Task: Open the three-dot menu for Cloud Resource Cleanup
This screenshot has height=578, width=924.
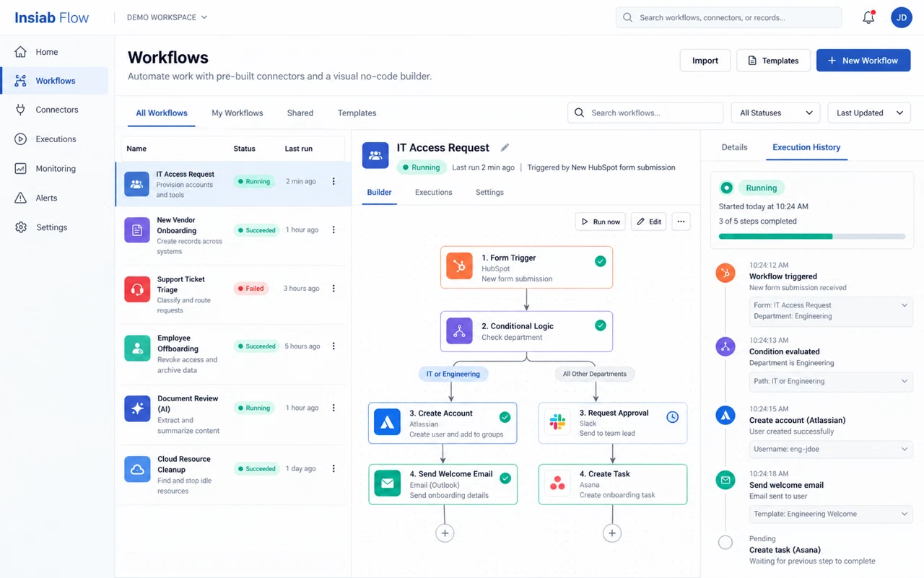Action: pyautogui.click(x=334, y=469)
